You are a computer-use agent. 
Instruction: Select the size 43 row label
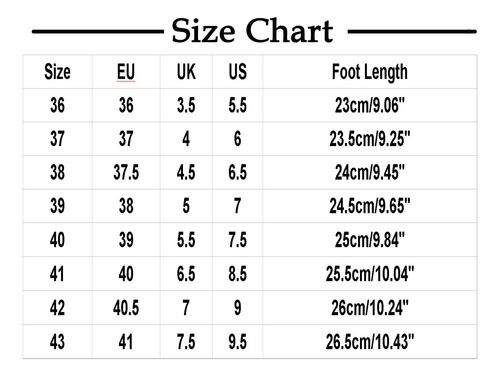point(57,342)
